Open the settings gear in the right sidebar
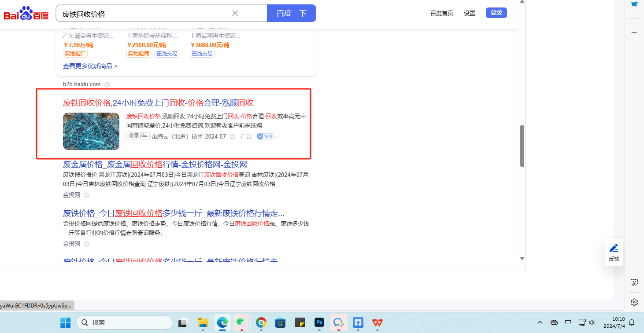The height and width of the screenshot is (333, 644). coord(634,302)
